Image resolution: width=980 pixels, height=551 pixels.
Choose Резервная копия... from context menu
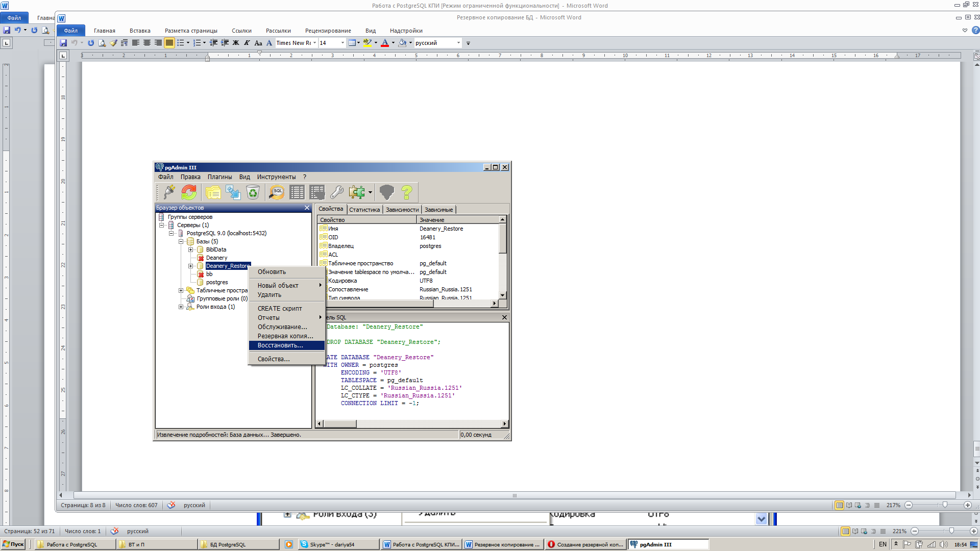pos(286,336)
